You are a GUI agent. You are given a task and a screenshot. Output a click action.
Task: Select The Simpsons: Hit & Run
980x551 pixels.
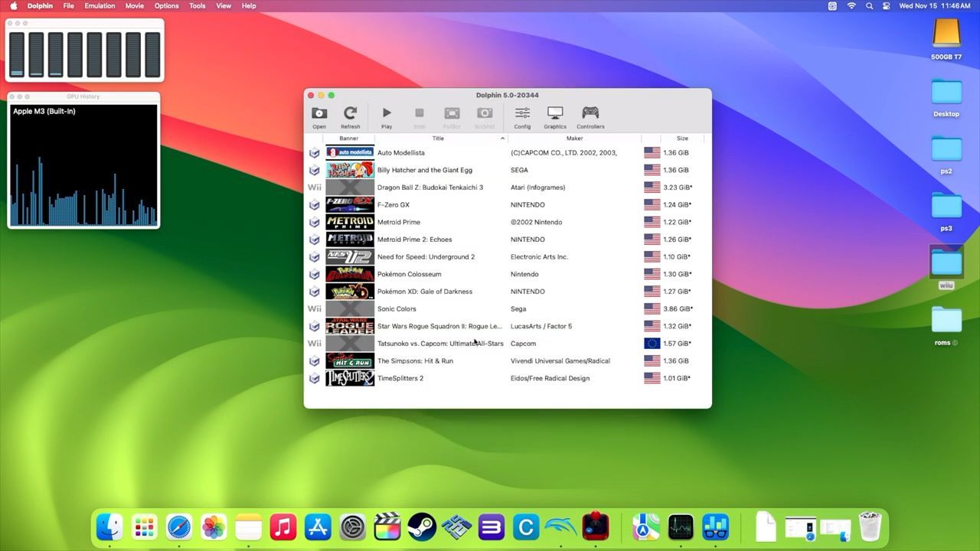tap(415, 361)
